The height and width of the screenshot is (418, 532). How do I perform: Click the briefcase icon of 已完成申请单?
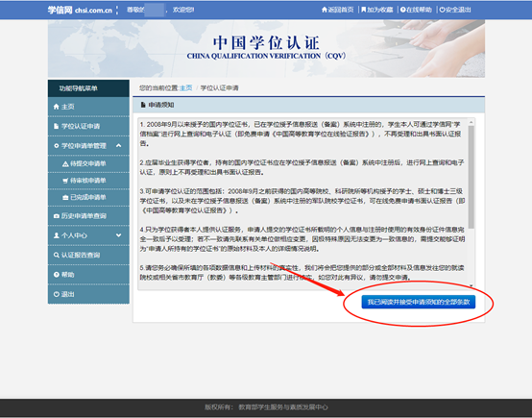65,197
